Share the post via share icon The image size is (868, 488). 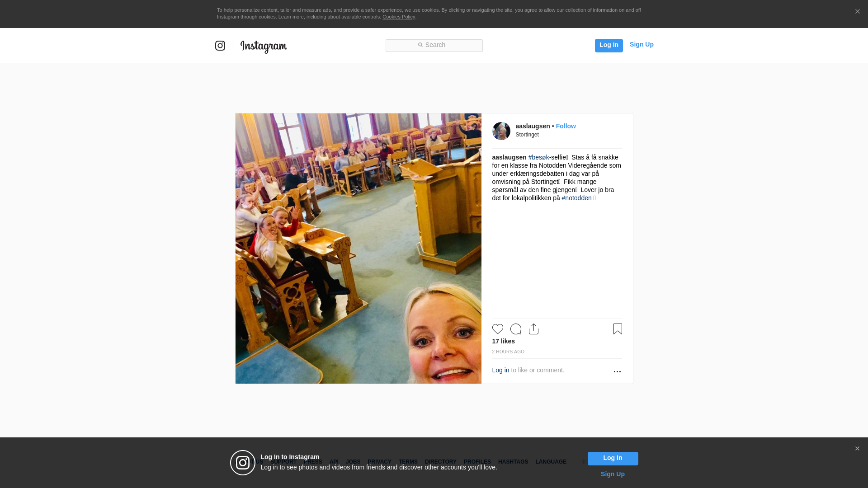tap(533, 329)
